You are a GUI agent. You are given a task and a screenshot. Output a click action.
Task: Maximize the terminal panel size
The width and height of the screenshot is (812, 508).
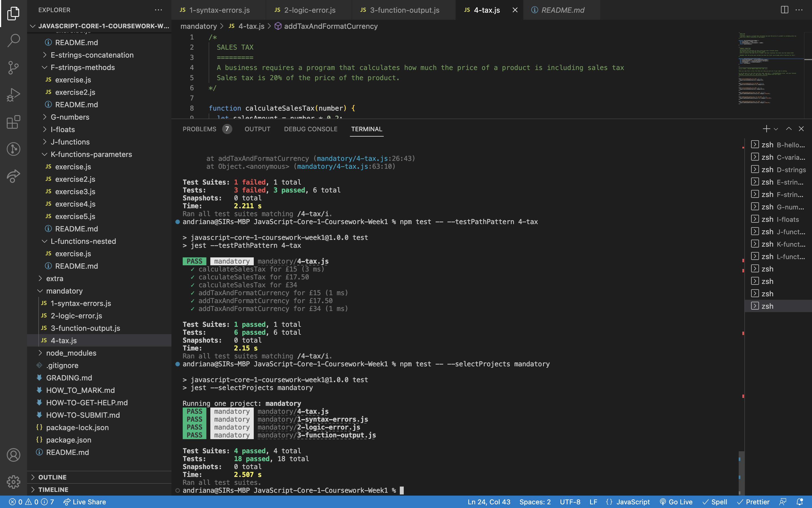789,129
